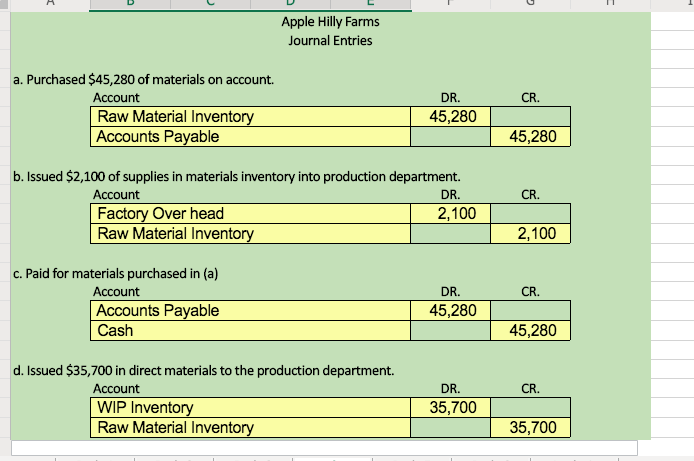The image size is (694, 461).
Task: Click empty debit cell beside entry b Raw Material Inventory
Action: click(x=451, y=233)
